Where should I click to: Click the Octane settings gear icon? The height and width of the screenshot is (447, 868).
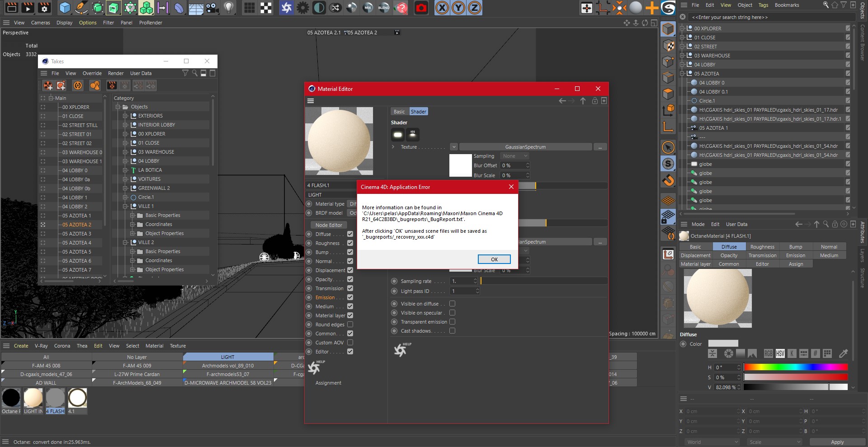coord(302,8)
